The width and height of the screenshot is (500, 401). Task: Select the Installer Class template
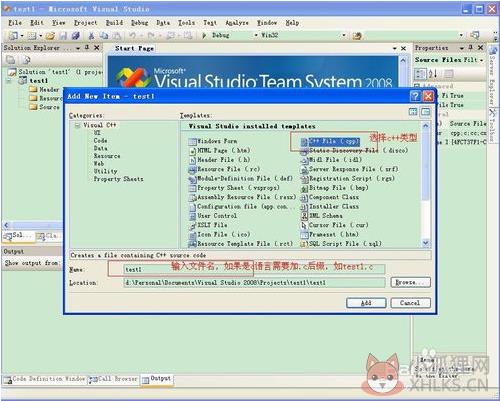(x=330, y=207)
